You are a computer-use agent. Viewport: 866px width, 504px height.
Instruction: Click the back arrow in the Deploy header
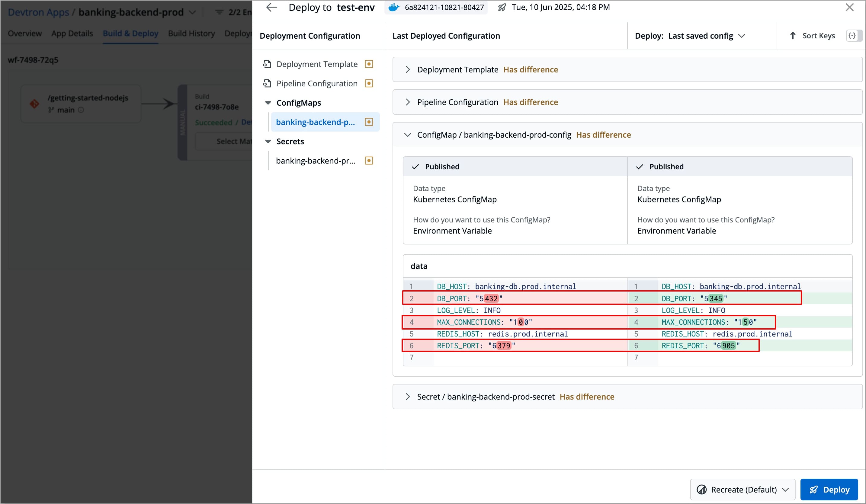271,7
